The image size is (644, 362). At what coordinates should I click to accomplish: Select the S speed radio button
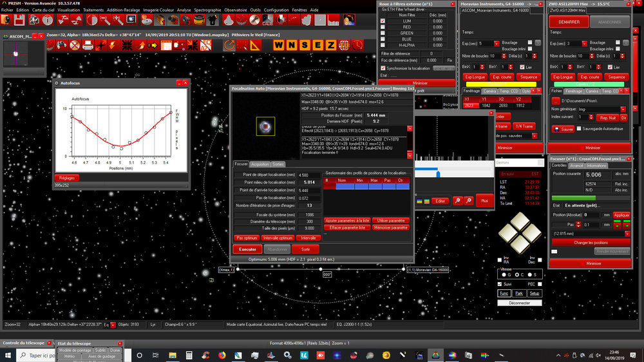(x=530, y=274)
